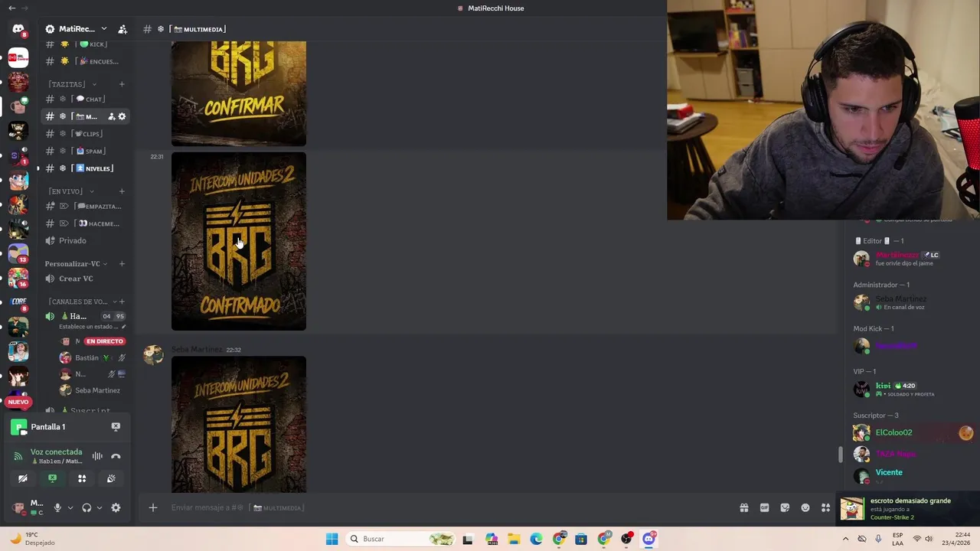Open the CONFIRMAR image at top
980x551 pixels.
(x=239, y=93)
